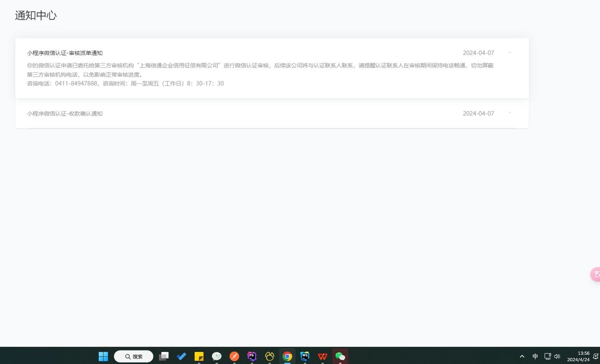
Task: Open the clock showing 13:56
Action: coord(578,356)
